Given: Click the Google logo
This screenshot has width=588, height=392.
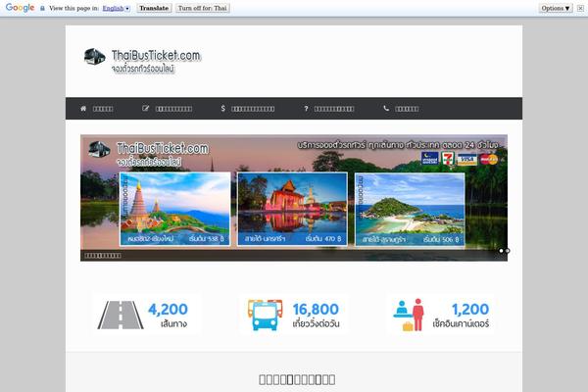Looking at the screenshot, I should click(x=20, y=8).
